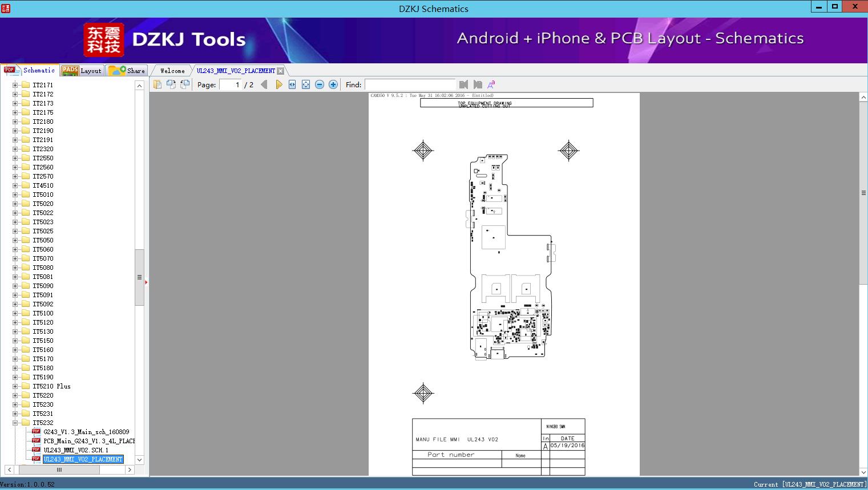Find previous match icon
Viewport: 868px width, 490px height.
(463, 84)
